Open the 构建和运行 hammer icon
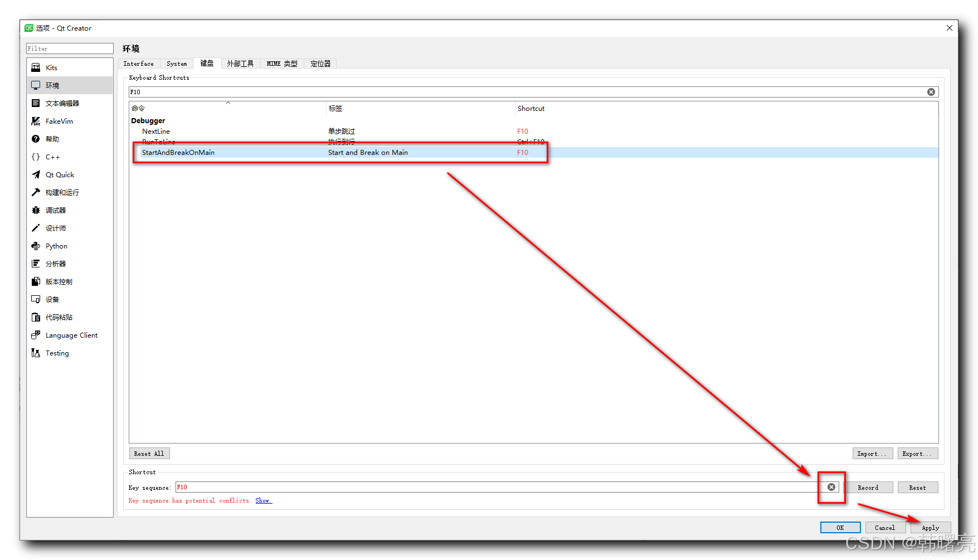This screenshot has height=560, width=978. click(36, 192)
